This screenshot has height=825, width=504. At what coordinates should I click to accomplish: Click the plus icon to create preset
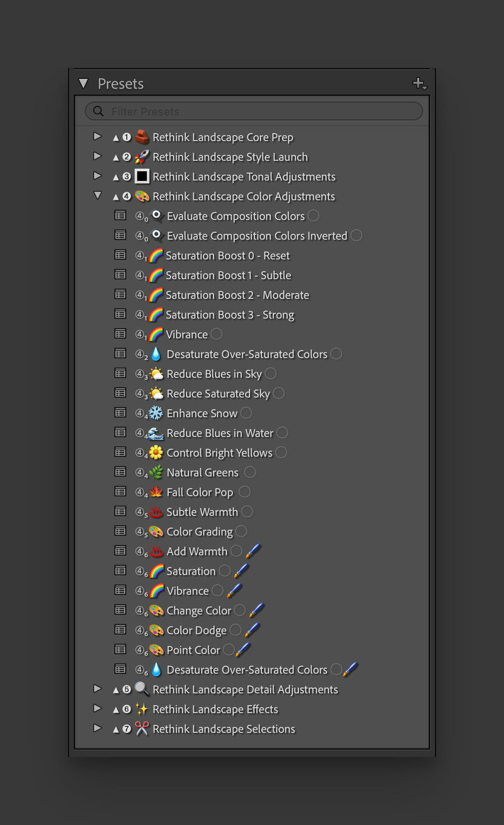419,83
